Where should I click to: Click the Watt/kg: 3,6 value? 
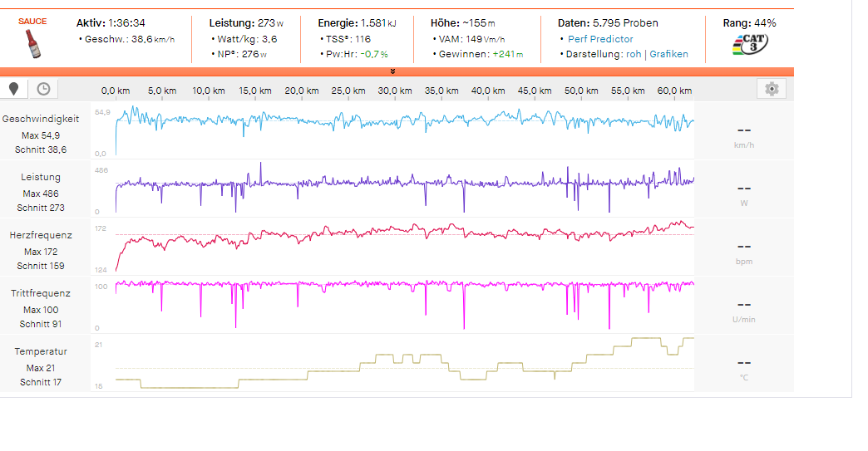247,39
